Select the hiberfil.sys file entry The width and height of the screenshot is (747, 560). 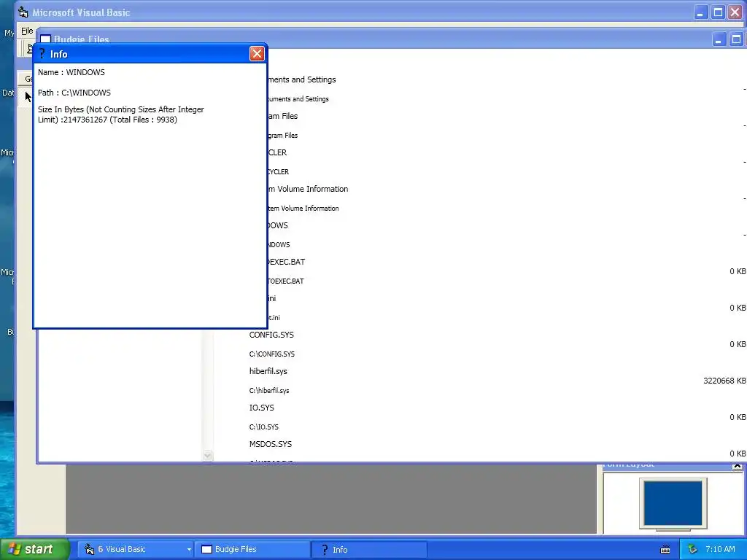pyautogui.click(x=268, y=371)
